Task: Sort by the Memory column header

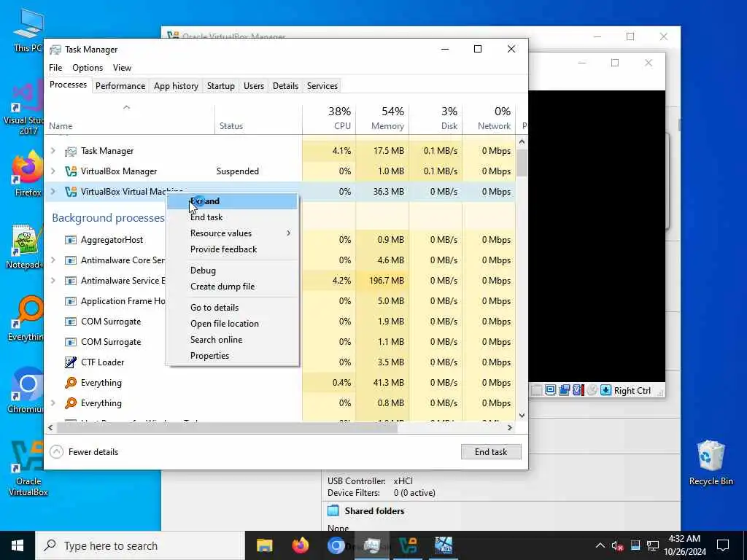Action: 382,119
